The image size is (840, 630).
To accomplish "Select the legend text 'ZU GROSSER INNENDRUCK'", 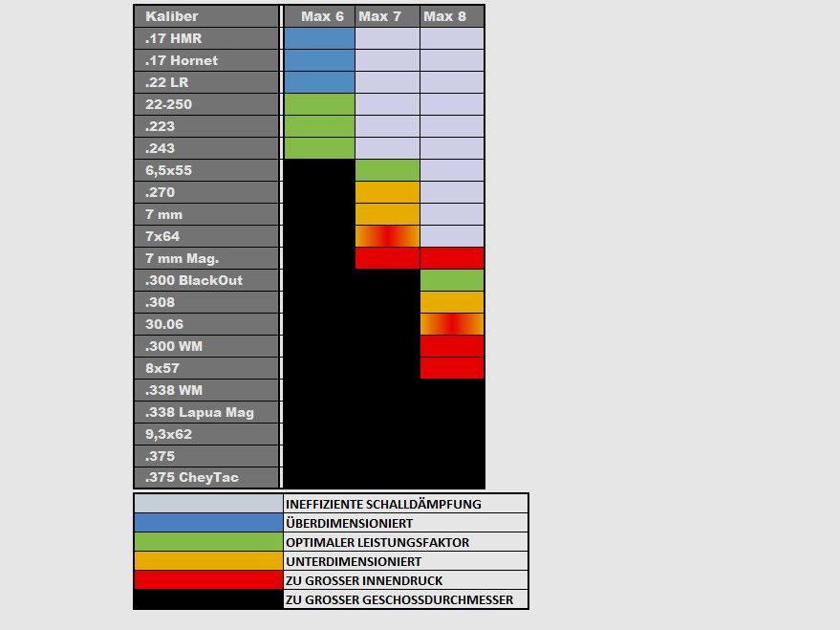I will pyautogui.click(x=364, y=580).
